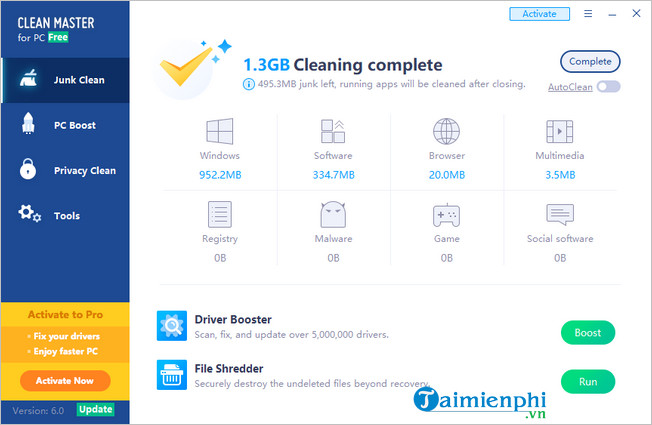Click the 495.3MB junk left message
Screen dimensions: 652x425
[x=391, y=84]
